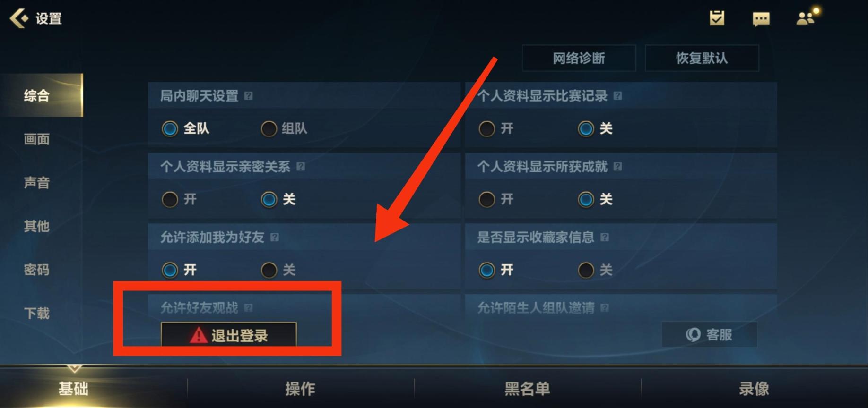
Task: Contact support via 客服 button
Action: (x=709, y=335)
